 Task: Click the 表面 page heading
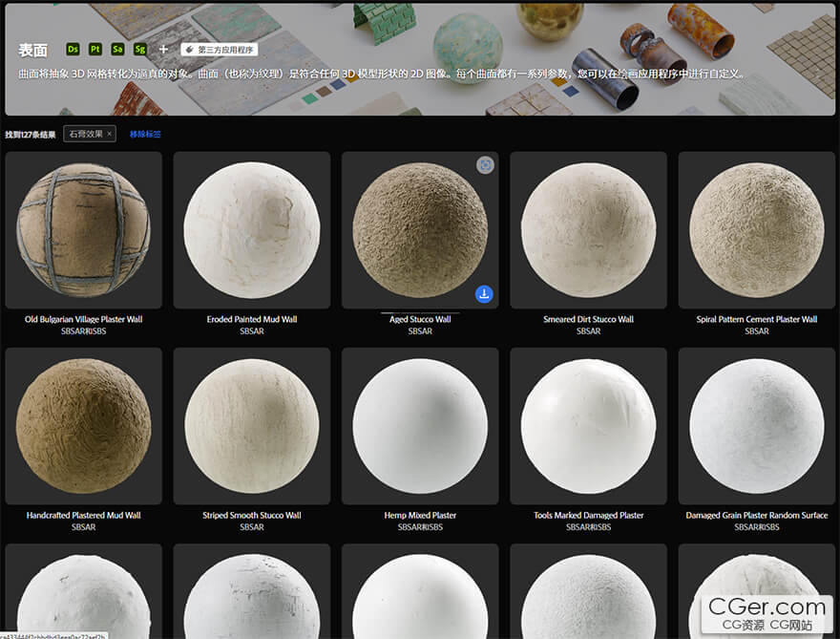pyautogui.click(x=32, y=51)
